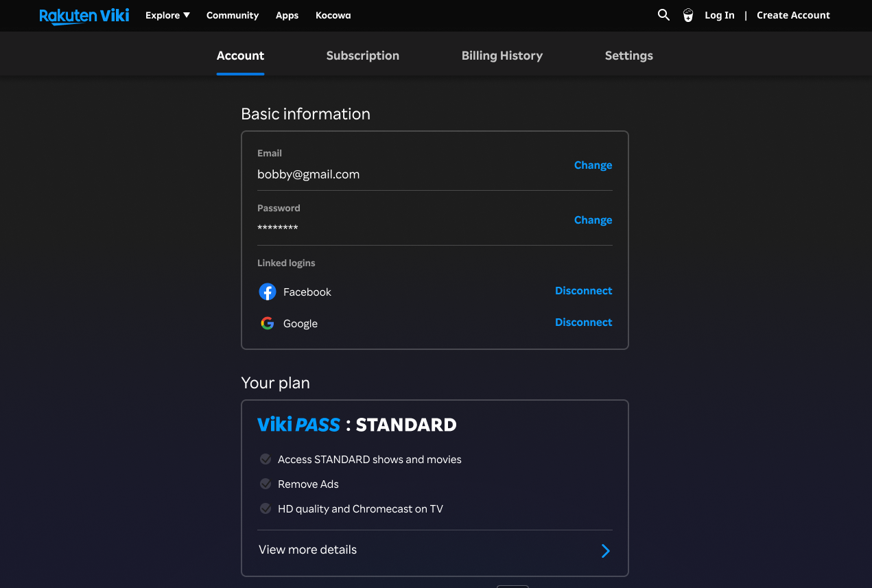This screenshot has width=872, height=588.
Task: Click checkmark next to Remove Ads
Action: [266, 484]
